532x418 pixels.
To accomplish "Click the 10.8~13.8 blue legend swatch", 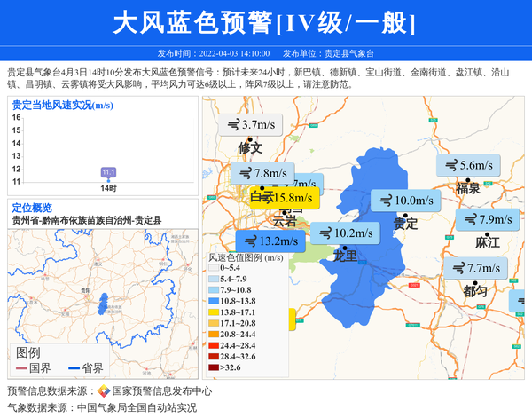I will [215, 302].
